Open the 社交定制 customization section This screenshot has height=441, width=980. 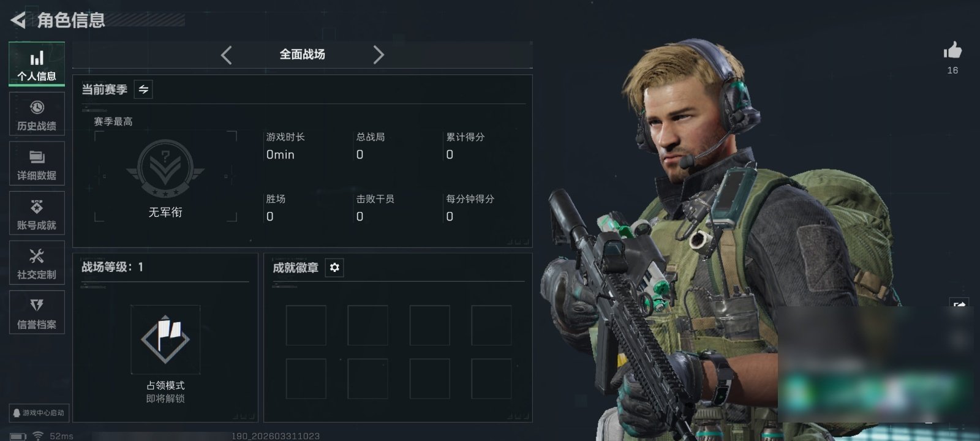[x=37, y=263]
